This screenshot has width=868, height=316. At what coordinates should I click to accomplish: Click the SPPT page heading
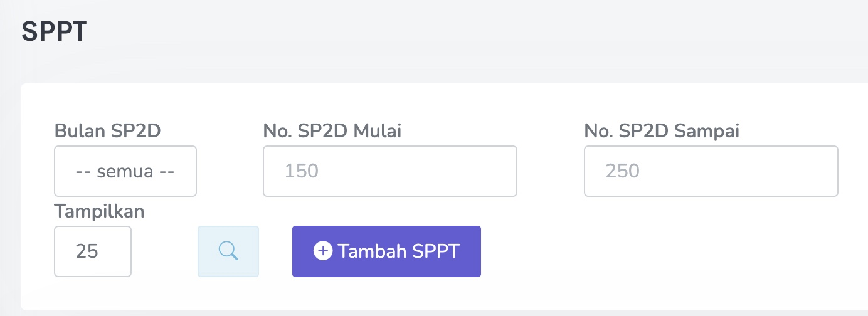coord(54,32)
